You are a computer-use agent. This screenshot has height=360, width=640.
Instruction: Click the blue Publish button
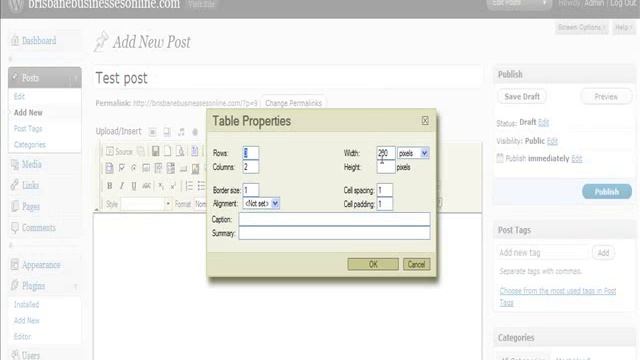607,191
